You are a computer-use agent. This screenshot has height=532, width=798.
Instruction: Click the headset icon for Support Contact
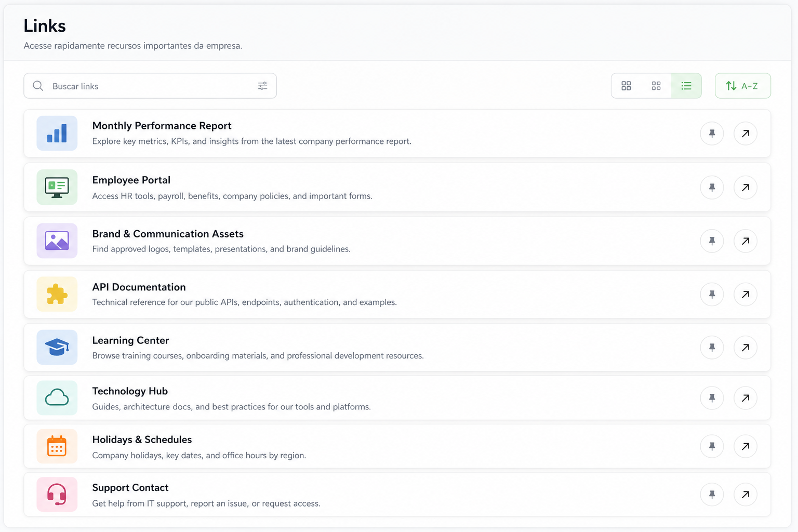point(57,495)
